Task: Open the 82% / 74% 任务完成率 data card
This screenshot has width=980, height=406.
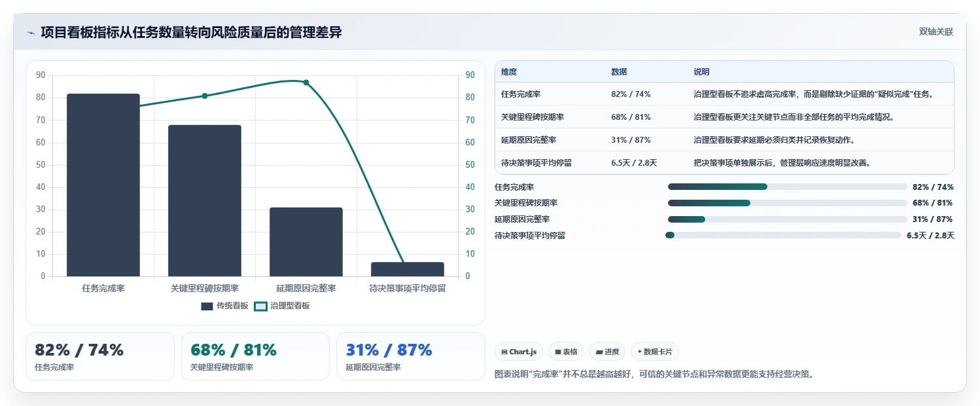Action: (100, 356)
